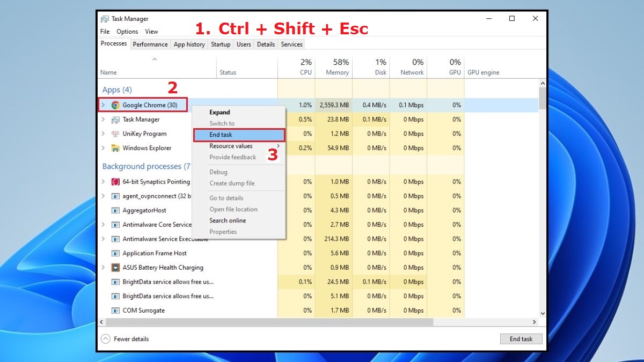Click the agent_ovpnconnect process icon

(115, 196)
